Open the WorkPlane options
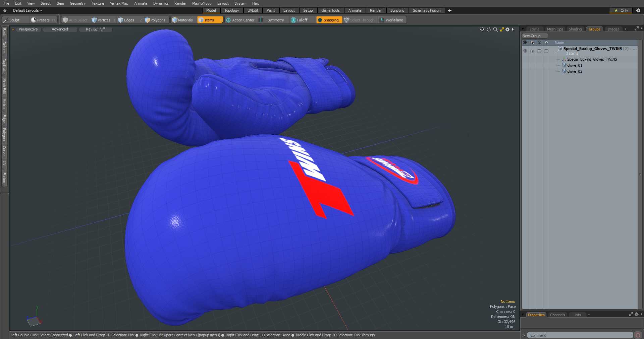The width and height of the screenshot is (644, 339). 392,20
